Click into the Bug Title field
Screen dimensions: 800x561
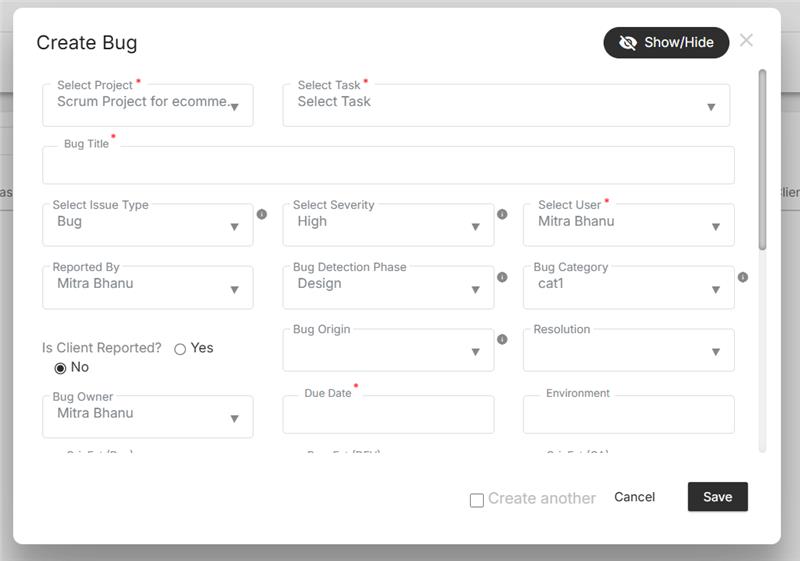pos(388,166)
